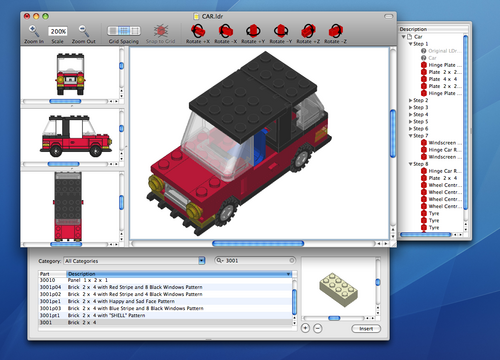The height and width of the screenshot is (360, 500).
Task: Click the Zoom Out magnifier icon
Action: click(x=84, y=31)
